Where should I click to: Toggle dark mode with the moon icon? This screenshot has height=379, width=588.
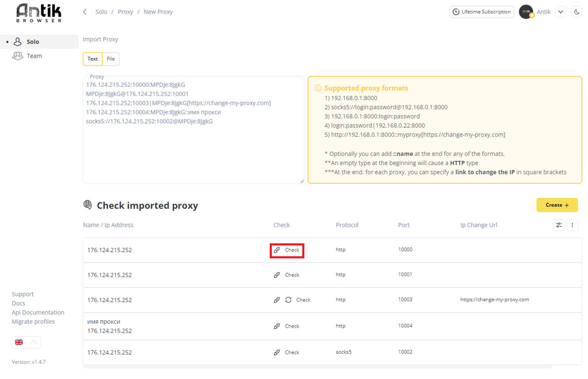pyautogui.click(x=576, y=12)
